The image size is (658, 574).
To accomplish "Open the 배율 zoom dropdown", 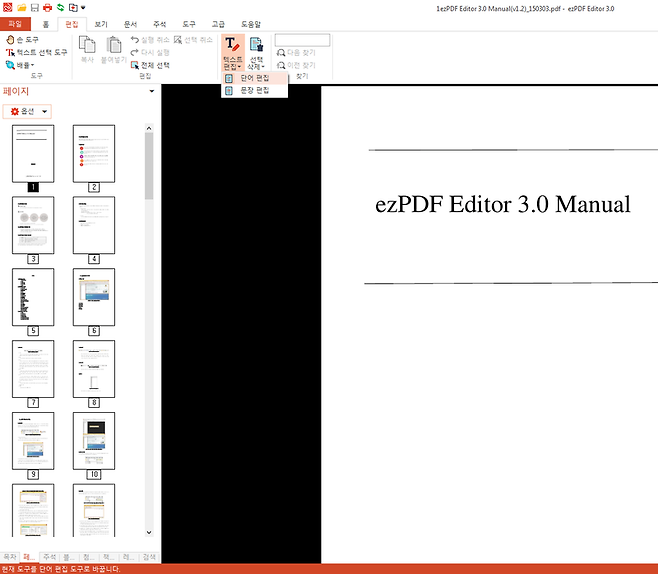I will coord(20,65).
